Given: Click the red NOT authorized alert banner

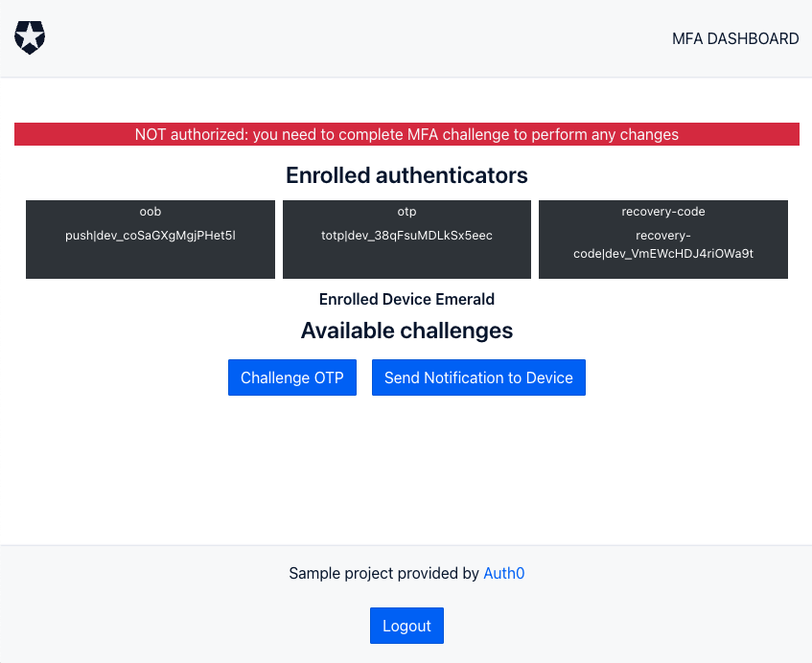Looking at the screenshot, I should (406, 134).
